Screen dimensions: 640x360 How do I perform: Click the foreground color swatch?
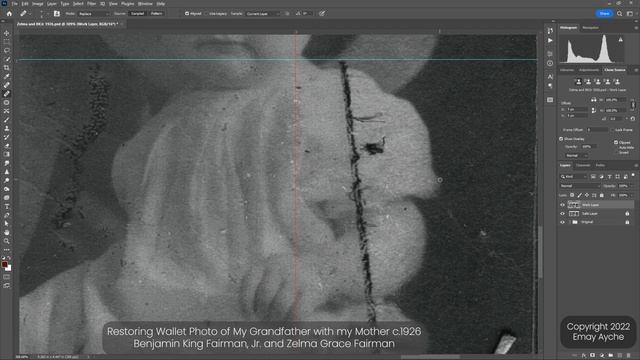(4, 264)
